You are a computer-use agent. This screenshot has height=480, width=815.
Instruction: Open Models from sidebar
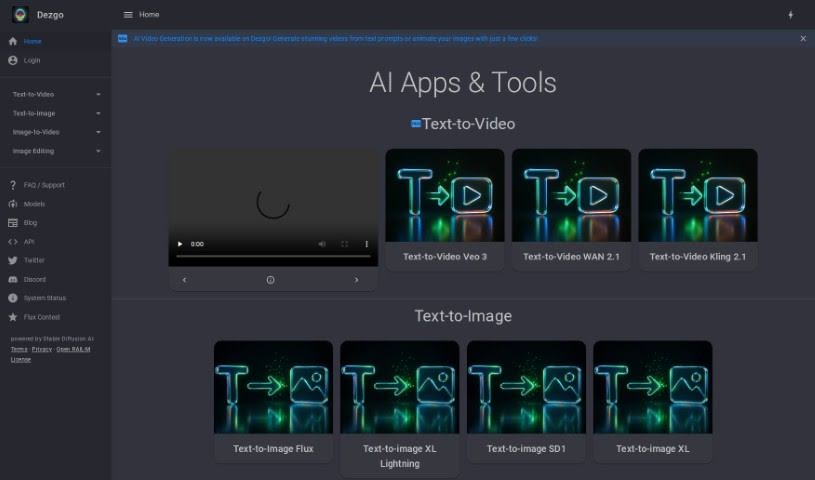pyautogui.click(x=56, y=204)
